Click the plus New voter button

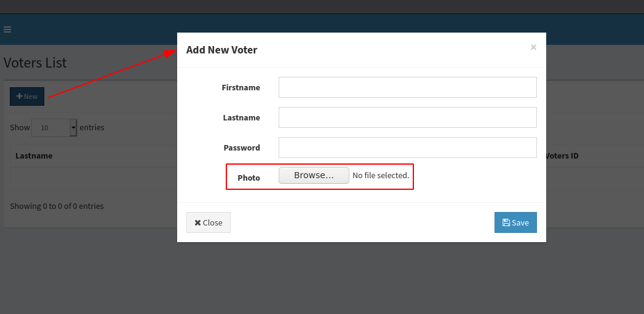[x=27, y=96]
